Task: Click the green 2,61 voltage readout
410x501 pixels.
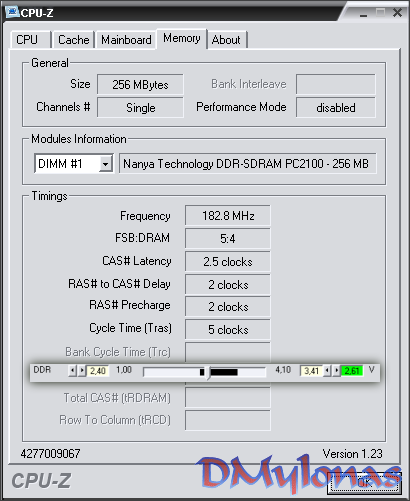Action: coord(352,371)
